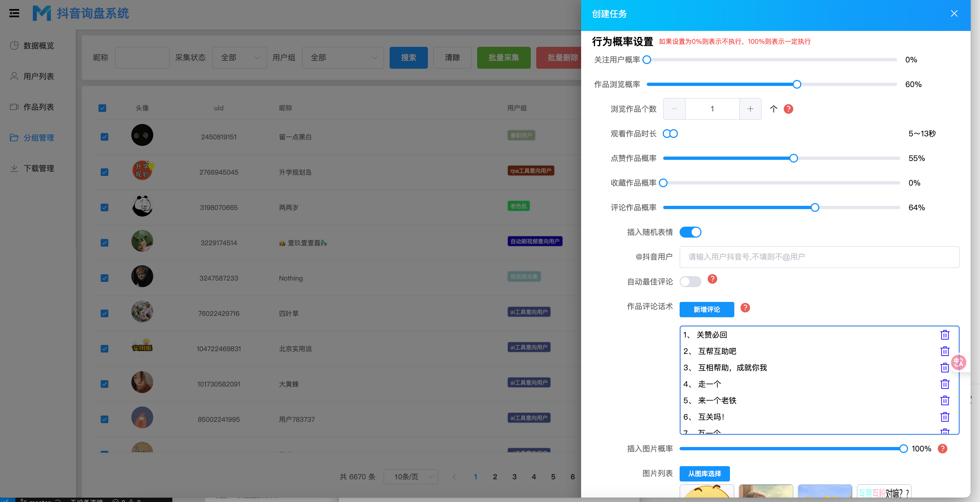Click avatar of user 大黄蜂

[x=142, y=382]
